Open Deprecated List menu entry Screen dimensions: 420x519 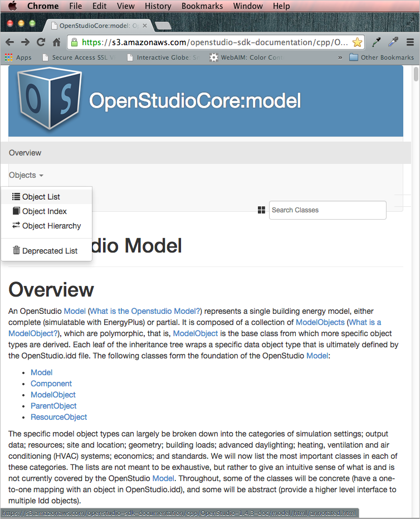(x=50, y=251)
